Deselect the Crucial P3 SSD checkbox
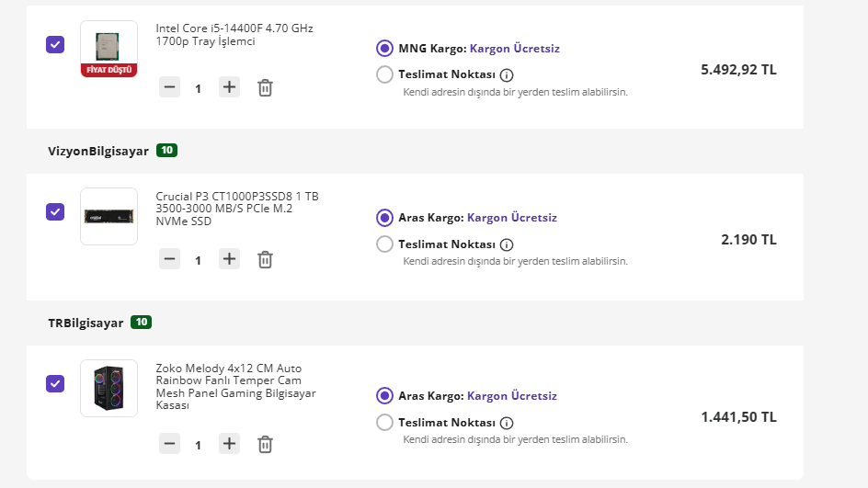Screen dimensions: 868x488 tap(55, 211)
